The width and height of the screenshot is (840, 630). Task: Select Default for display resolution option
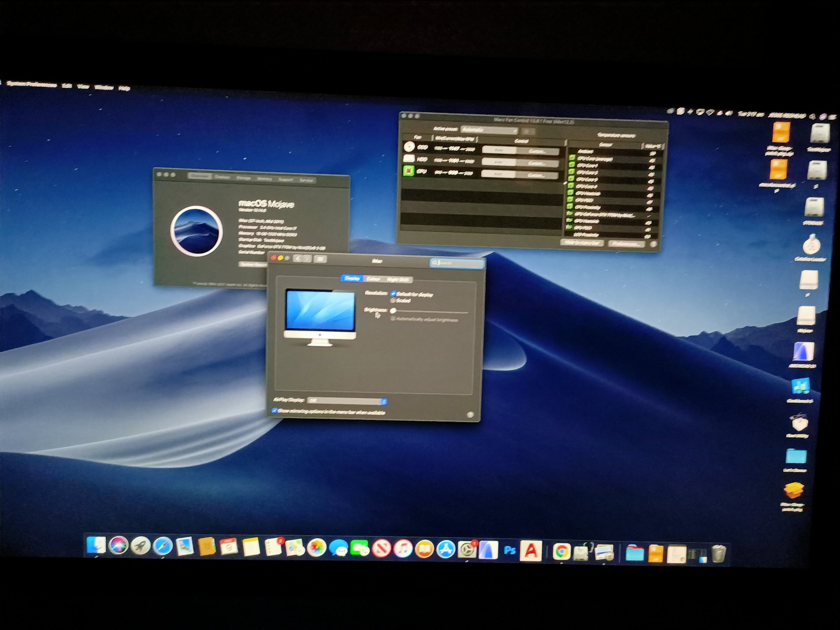(x=393, y=294)
